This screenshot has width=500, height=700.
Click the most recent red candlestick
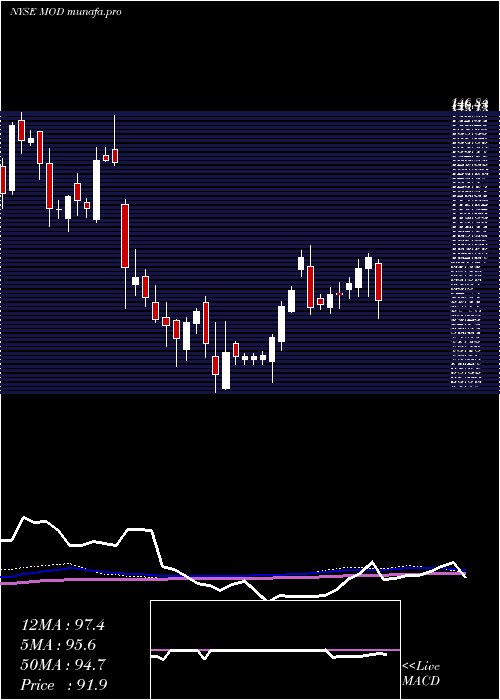coord(379,282)
